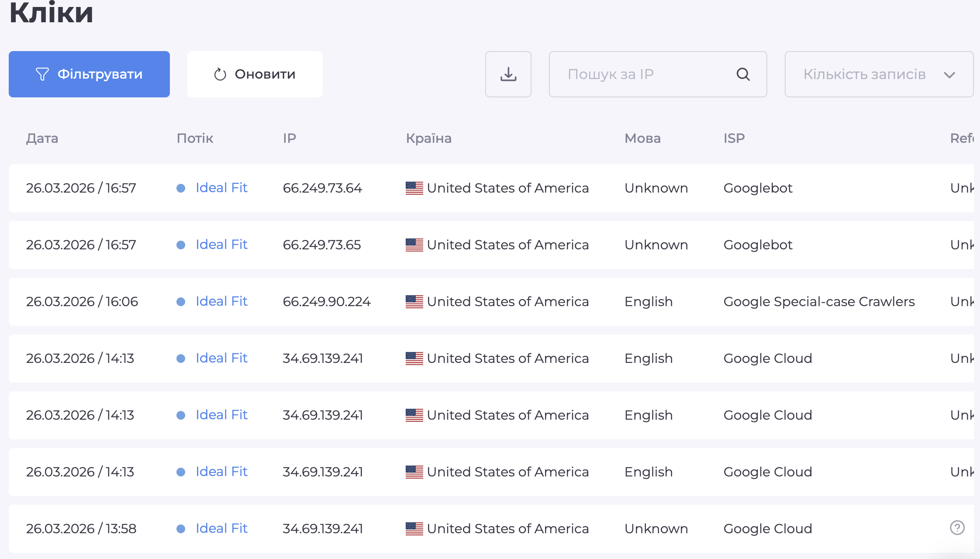Click Google Special-case Crawlers ISP cell
The image size is (980, 559).
click(x=819, y=302)
